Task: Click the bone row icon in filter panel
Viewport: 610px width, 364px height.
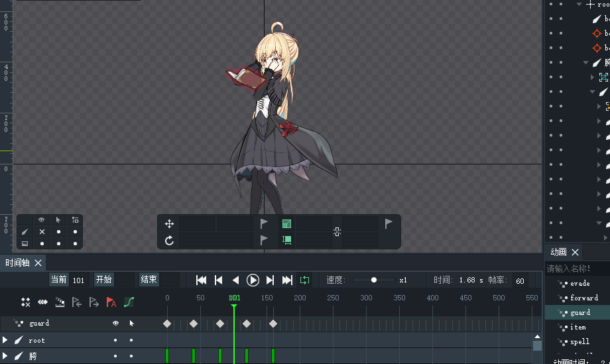Action: click(x=25, y=232)
